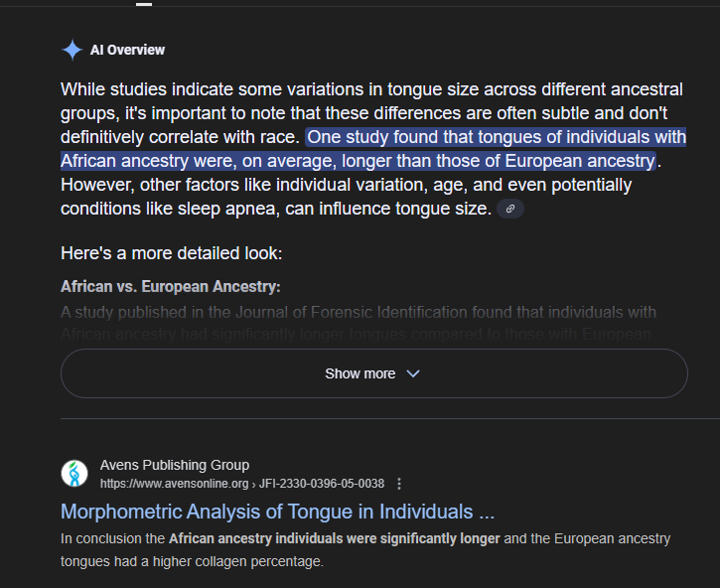Viewport: 720px width, 588px height.
Task: Open the source link chip after 'tongue size.'
Action: [509, 209]
